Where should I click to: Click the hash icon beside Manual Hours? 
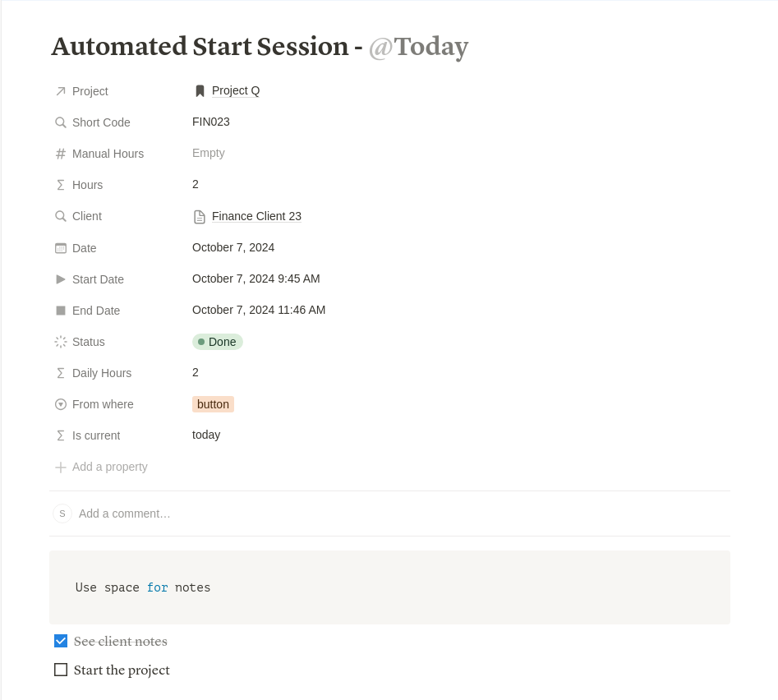pos(61,154)
